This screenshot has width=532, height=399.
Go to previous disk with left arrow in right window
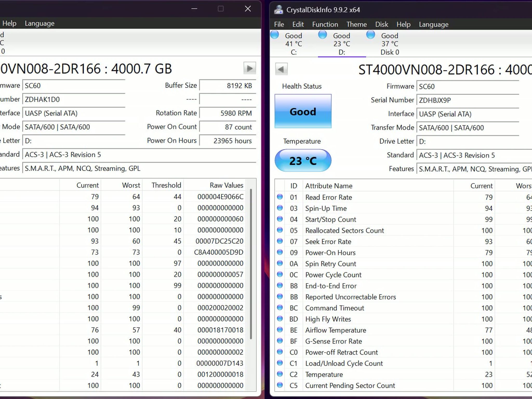point(281,69)
